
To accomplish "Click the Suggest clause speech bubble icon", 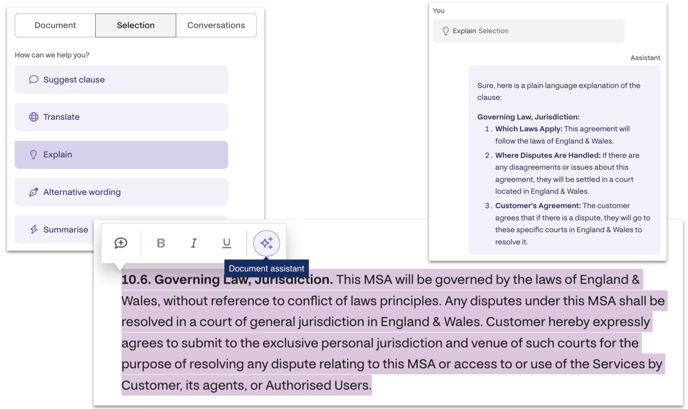I will pos(33,80).
